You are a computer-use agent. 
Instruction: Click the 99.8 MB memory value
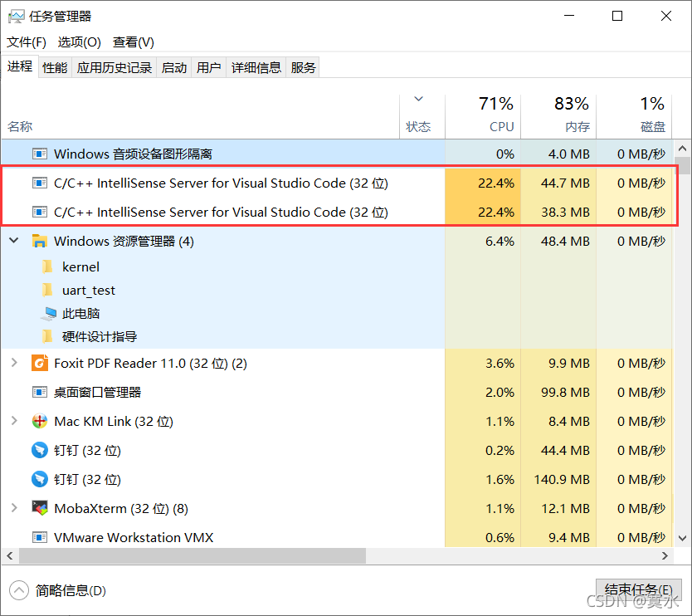[x=565, y=392]
